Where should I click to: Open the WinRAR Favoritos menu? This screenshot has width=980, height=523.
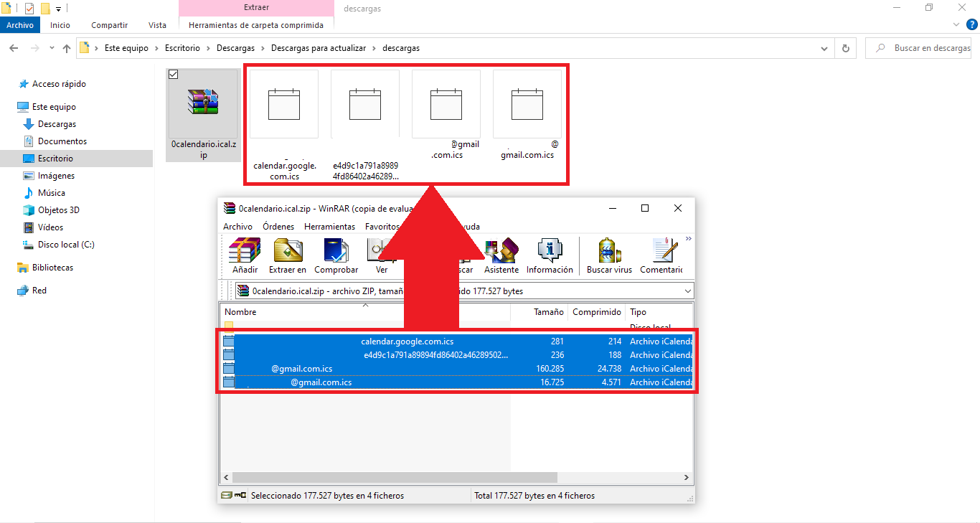pos(382,226)
